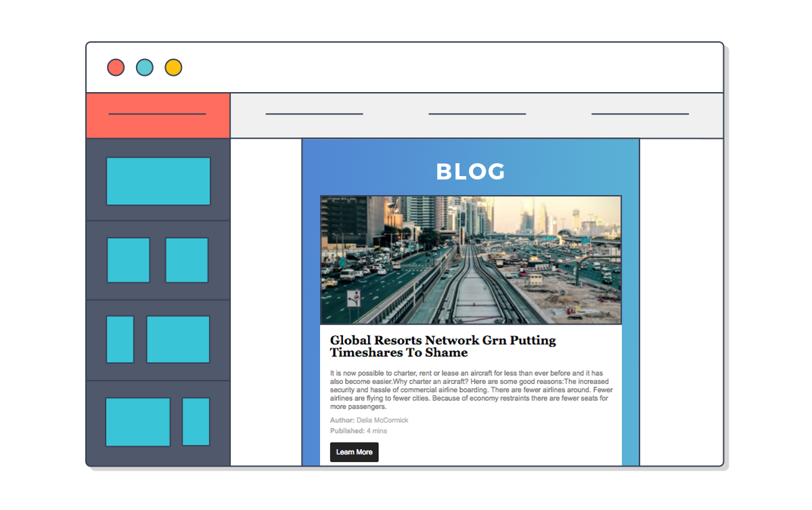Click the "Learn More" button
The width and height of the screenshot is (812, 510).
click(354, 452)
